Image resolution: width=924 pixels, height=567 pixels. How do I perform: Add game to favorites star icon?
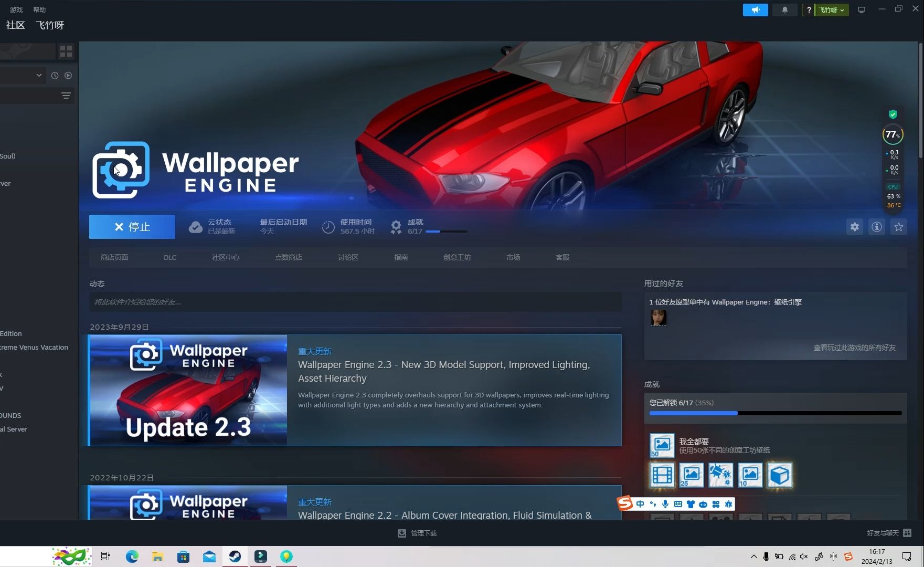[899, 227]
